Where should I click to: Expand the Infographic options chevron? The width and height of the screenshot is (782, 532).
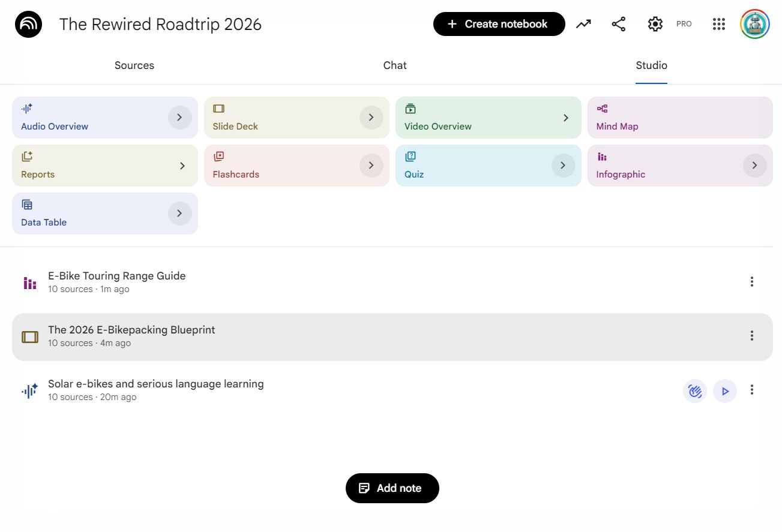click(x=754, y=166)
